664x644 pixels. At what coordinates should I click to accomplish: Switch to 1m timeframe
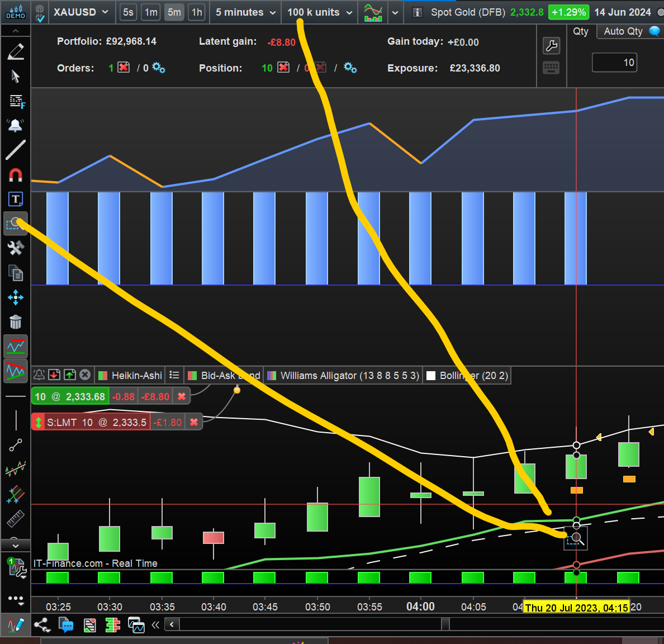tap(151, 12)
